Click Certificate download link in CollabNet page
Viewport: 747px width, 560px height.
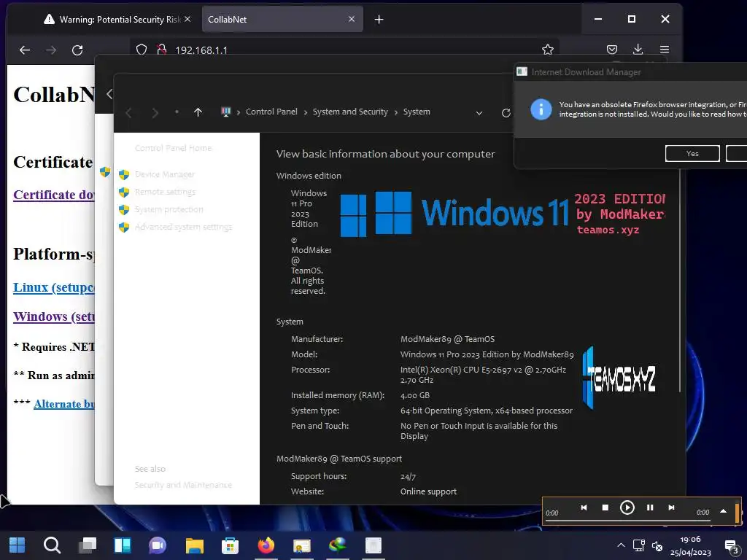[x=54, y=195]
